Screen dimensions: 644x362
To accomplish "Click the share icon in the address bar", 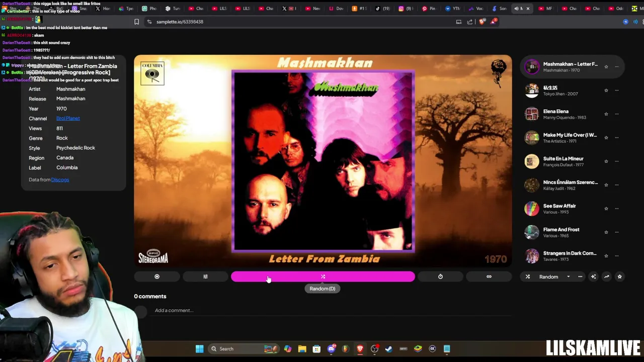I will point(470,22).
